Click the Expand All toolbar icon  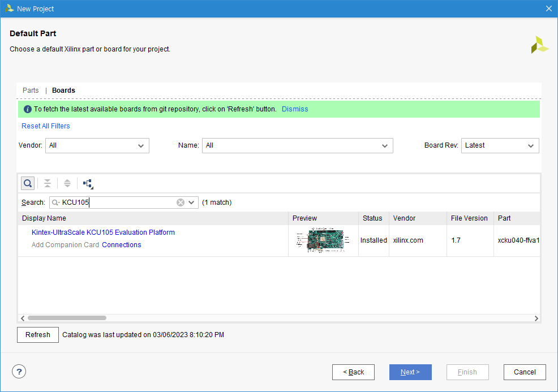click(67, 183)
